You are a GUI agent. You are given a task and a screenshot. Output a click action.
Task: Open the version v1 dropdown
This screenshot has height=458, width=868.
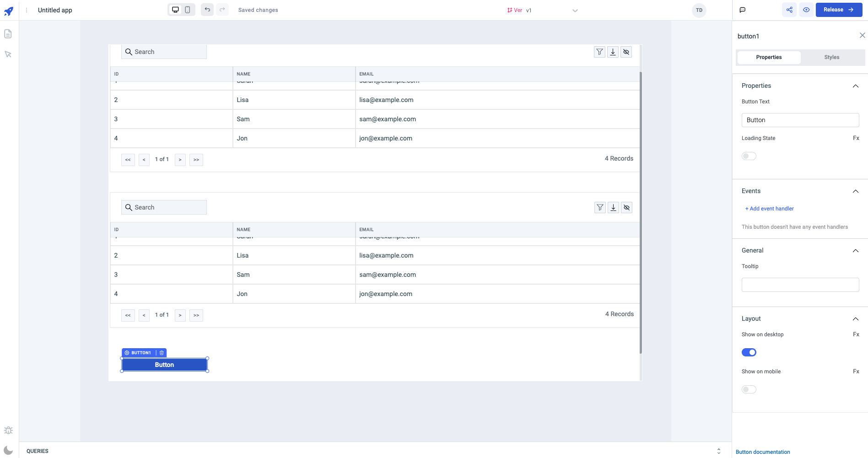(575, 11)
